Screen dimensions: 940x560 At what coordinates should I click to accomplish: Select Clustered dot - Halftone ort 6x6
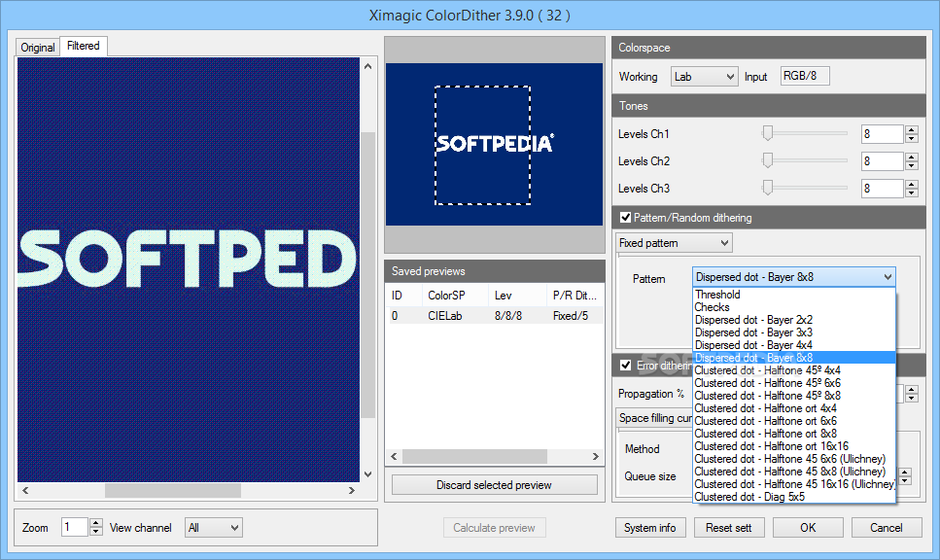pyautogui.click(x=794, y=421)
